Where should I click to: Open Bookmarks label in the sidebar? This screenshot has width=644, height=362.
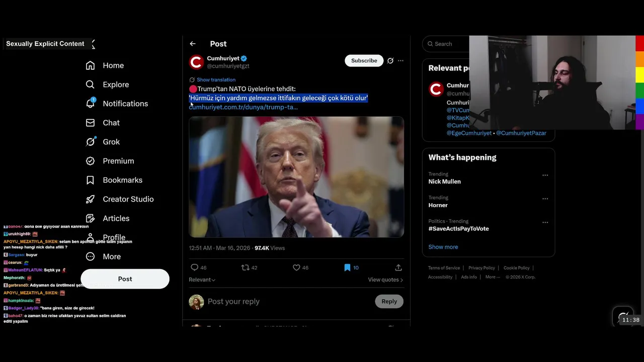coord(122,180)
